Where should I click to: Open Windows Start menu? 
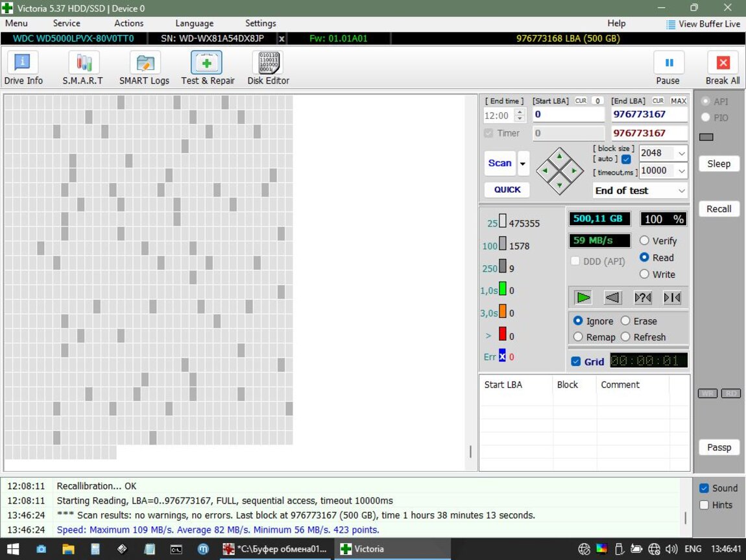pyautogui.click(x=13, y=549)
